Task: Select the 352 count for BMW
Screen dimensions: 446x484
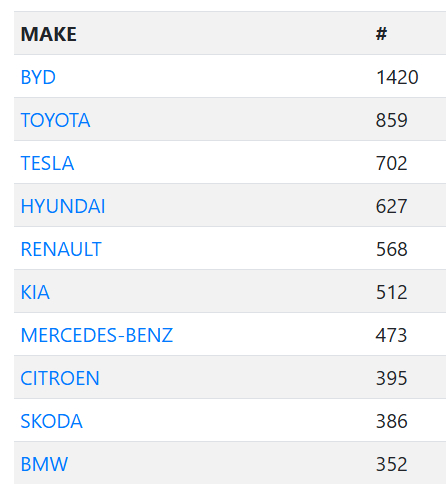Action: click(x=392, y=464)
